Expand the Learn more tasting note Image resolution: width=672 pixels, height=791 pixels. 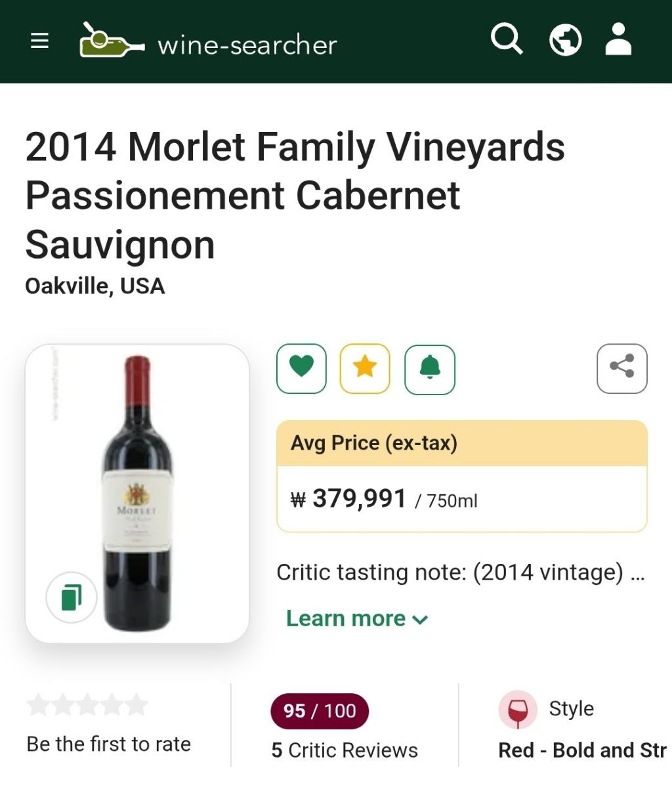pyautogui.click(x=346, y=618)
